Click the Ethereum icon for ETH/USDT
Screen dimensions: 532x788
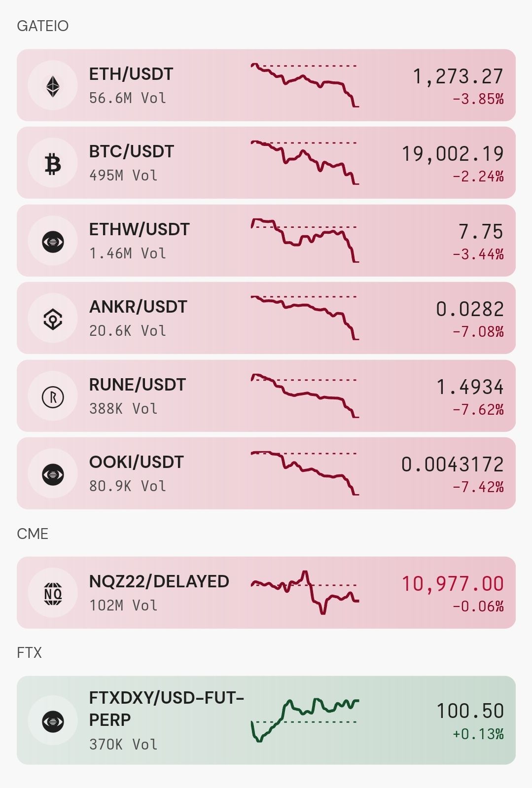(53, 85)
